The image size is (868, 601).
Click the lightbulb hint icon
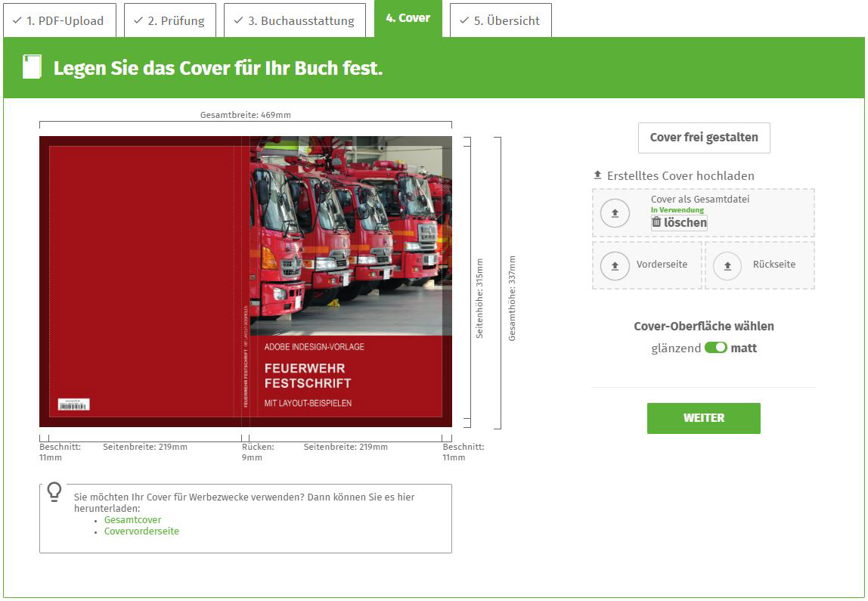[54, 492]
